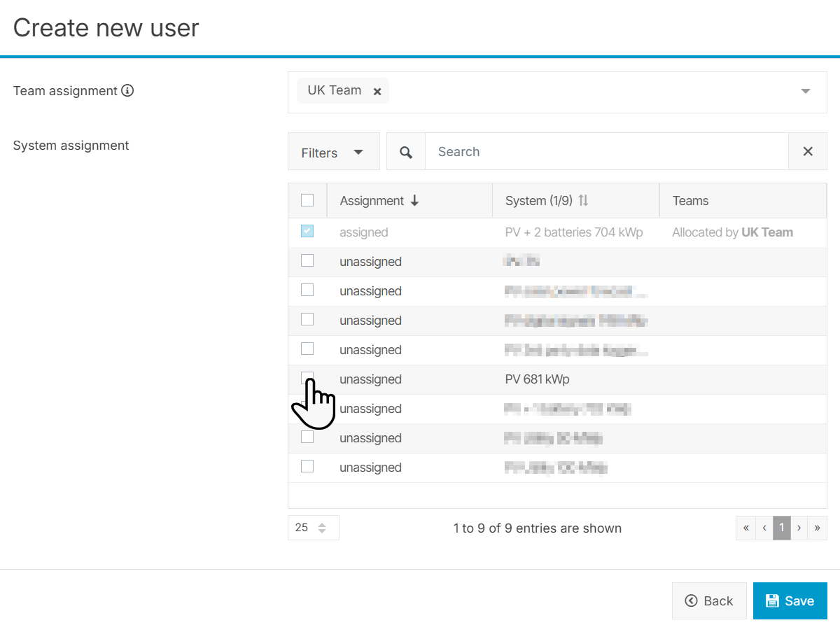This screenshot has height=632, width=840.
Task: Uncheck the assigned PV + 2 batteries system
Action: click(307, 231)
